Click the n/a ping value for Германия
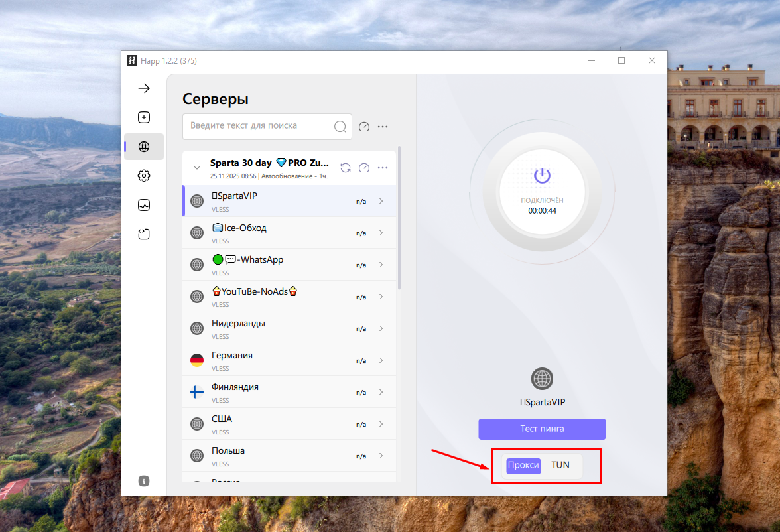 click(361, 361)
